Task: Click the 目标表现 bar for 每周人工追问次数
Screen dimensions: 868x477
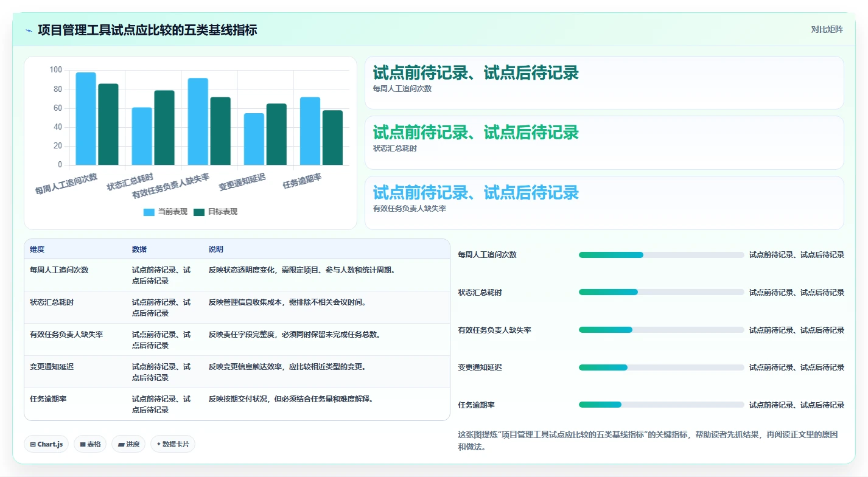Action: (x=108, y=124)
